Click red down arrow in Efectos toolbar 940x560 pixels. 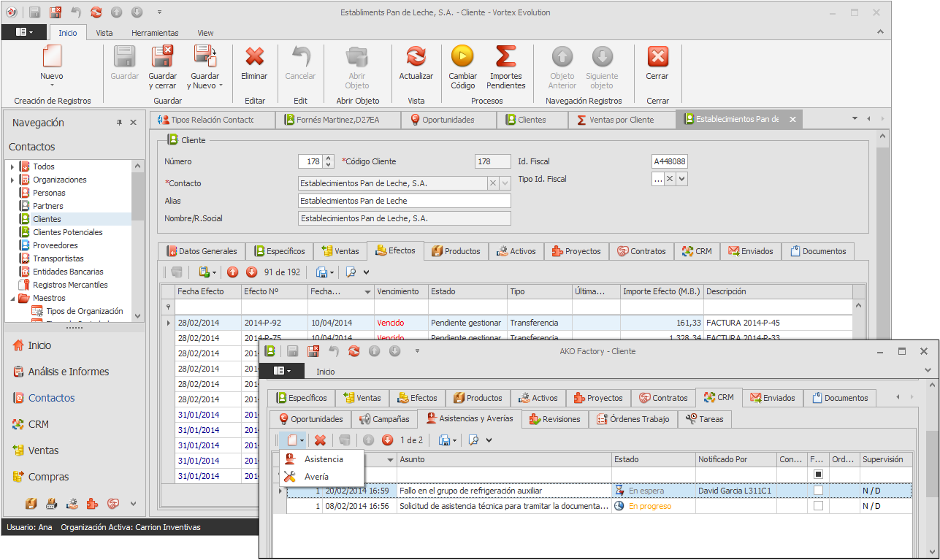point(252,272)
